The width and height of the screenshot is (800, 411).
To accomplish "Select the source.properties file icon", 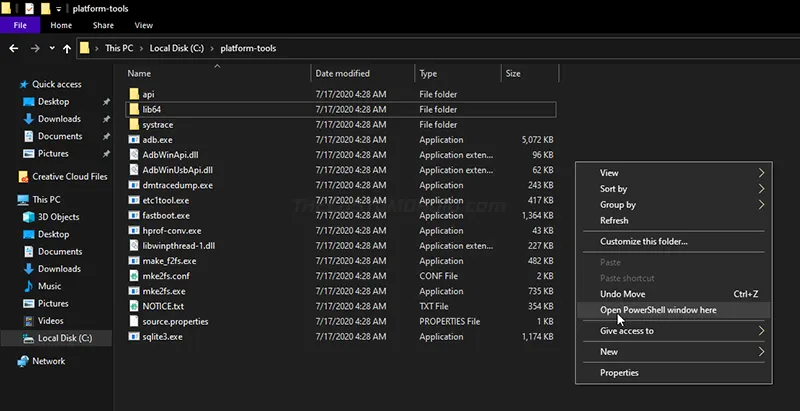I will point(134,322).
